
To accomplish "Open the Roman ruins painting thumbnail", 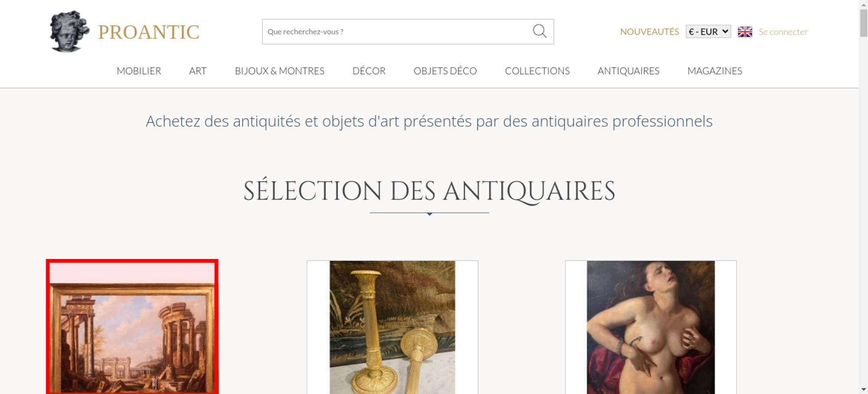I will 132,328.
